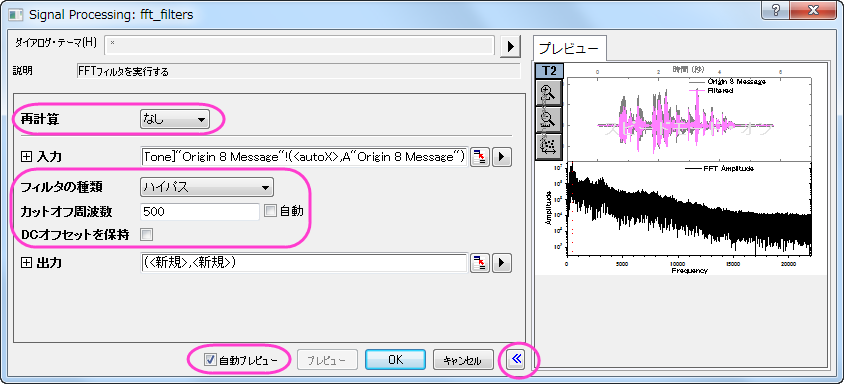Select the プレビュー tab

click(568, 48)
